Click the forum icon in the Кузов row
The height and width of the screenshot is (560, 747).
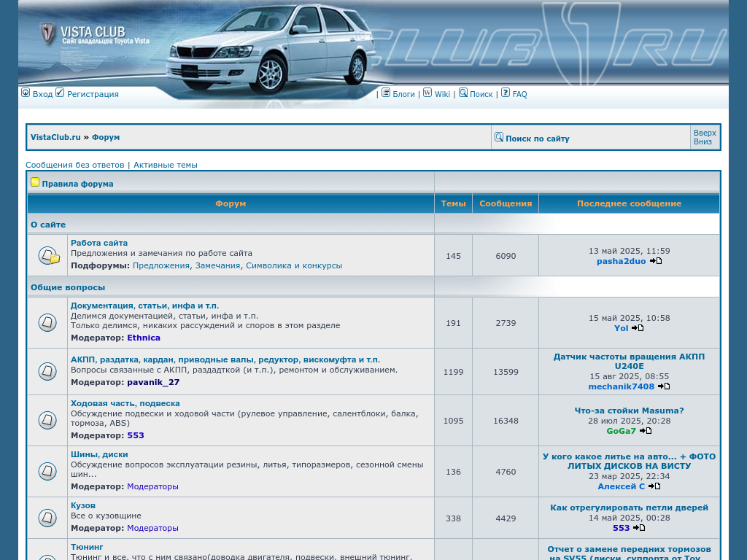(47, 518)
